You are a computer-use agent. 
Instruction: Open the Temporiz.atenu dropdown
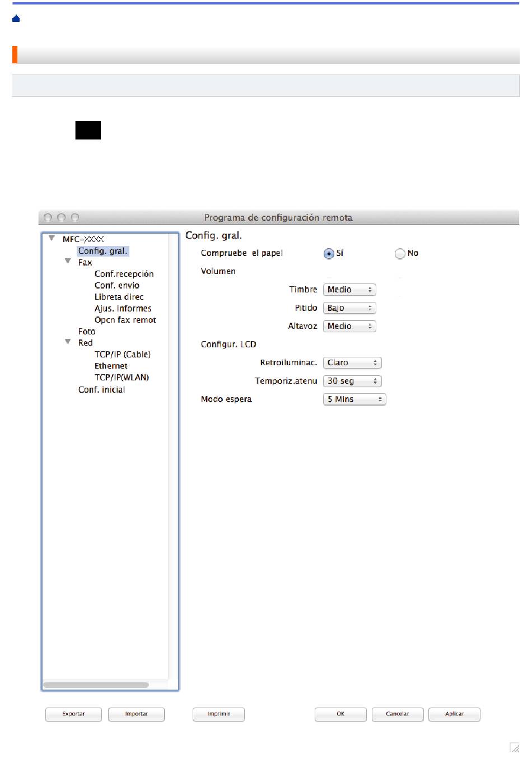coord(352,381)
